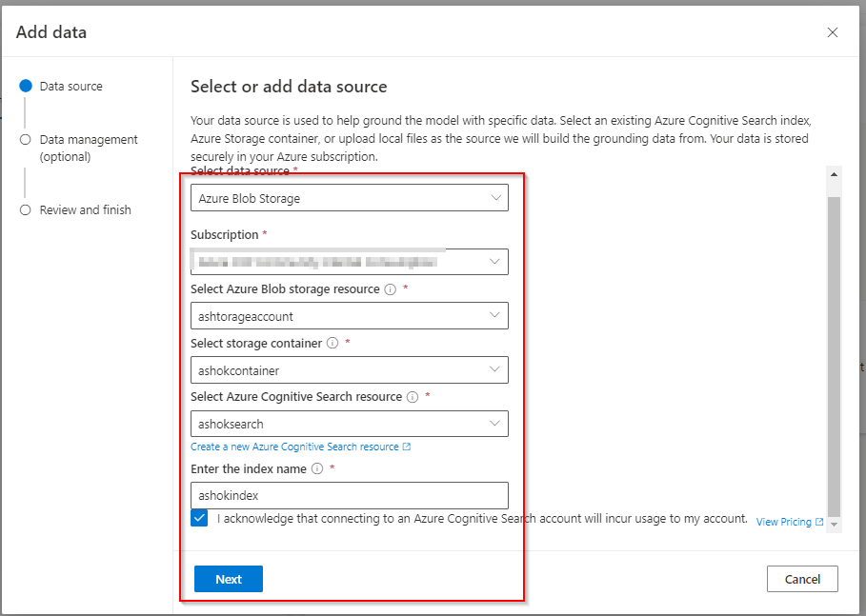
Task: Open the "Select data source" dropdown
Action: click(349, 197)
